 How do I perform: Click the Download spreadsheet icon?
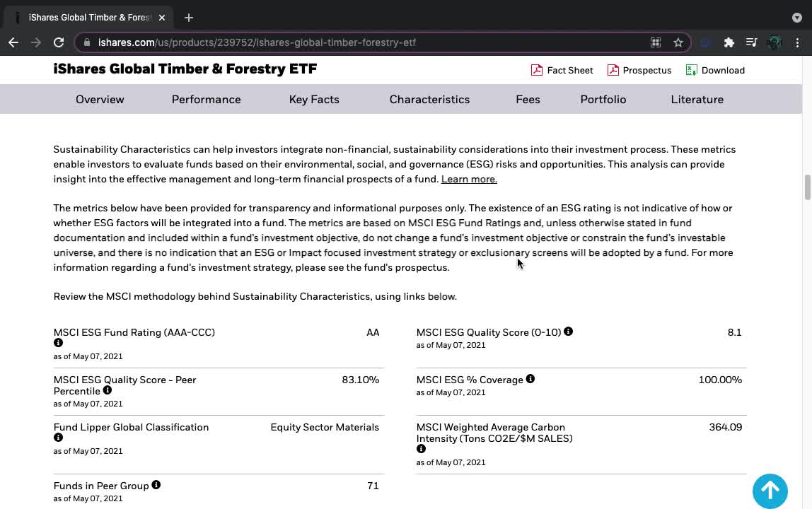pos(691,70)
